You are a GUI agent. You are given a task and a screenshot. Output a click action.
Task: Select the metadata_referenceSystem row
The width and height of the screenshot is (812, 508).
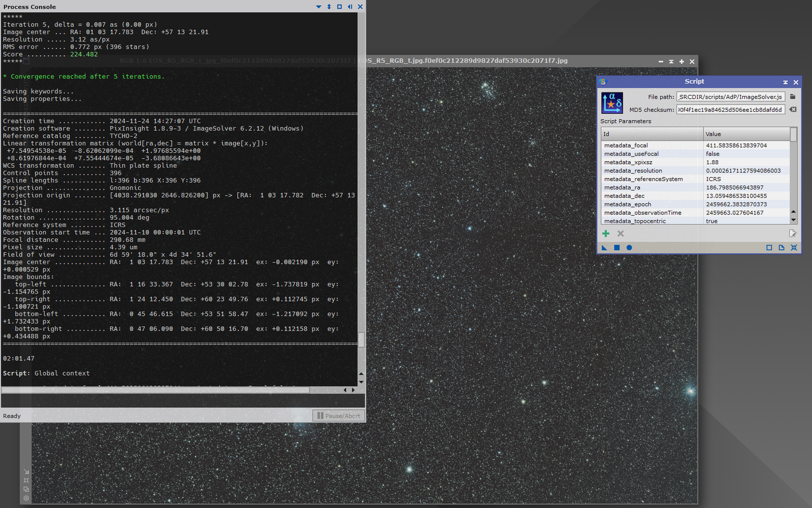pyautogui.click(x=696, y=179)
